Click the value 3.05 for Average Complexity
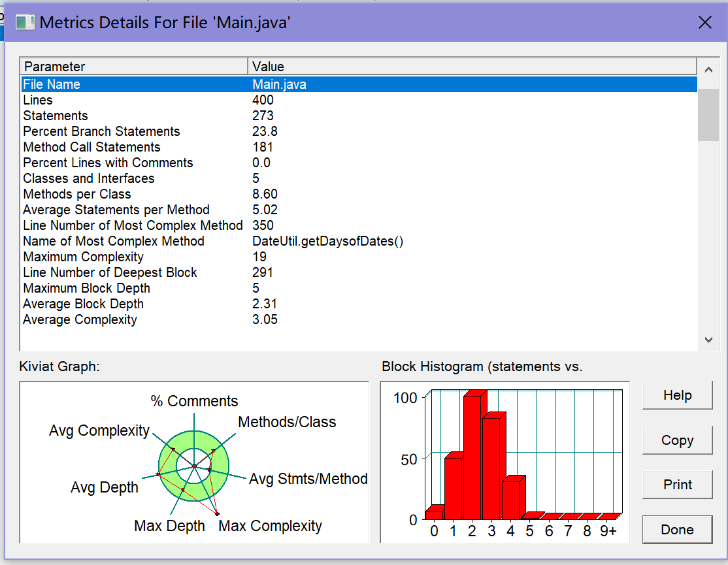Image resolution: width=728 pixels, height=565 pixels. pos(265,319)
